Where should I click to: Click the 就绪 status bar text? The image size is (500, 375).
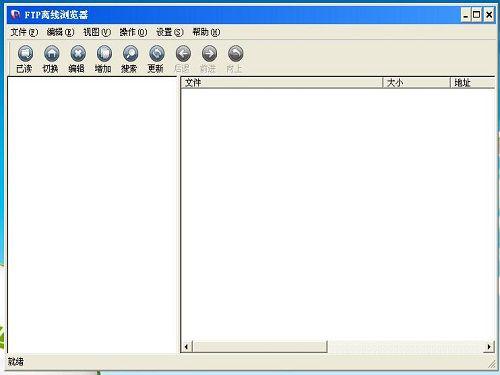click(16, 362)
